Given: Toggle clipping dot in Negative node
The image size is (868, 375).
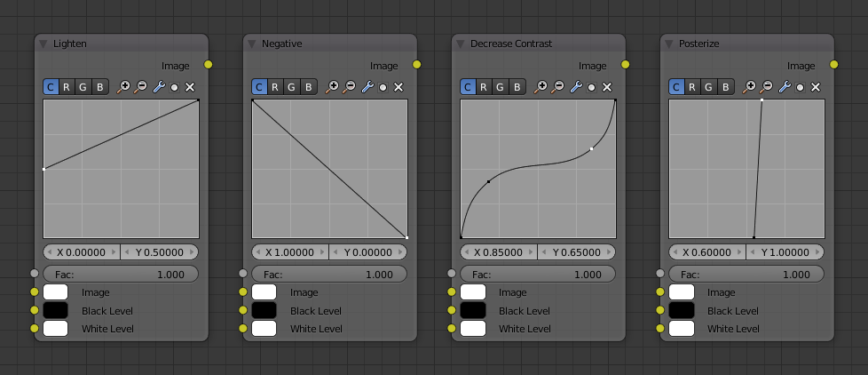Looking at the screenshot, I should (x=383, y=87).
